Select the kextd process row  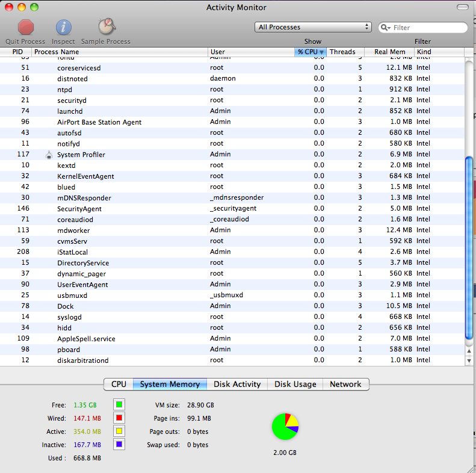pyautogui.click(x=232, y=165)
